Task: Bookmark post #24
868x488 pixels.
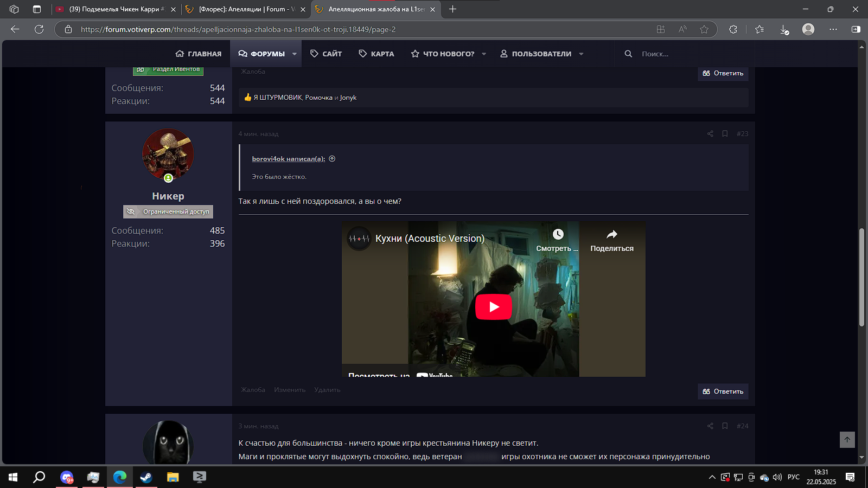Action: (725, 426)
